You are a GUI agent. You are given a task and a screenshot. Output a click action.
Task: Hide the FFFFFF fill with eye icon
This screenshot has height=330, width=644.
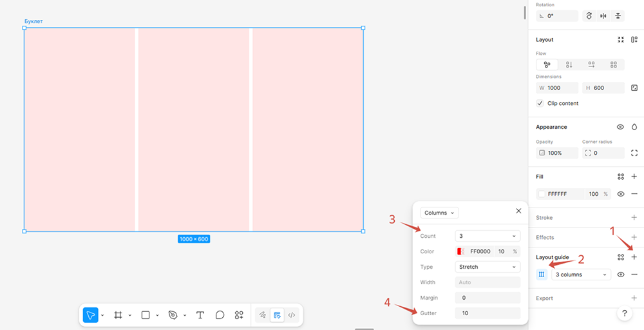(x=621, y=194)
